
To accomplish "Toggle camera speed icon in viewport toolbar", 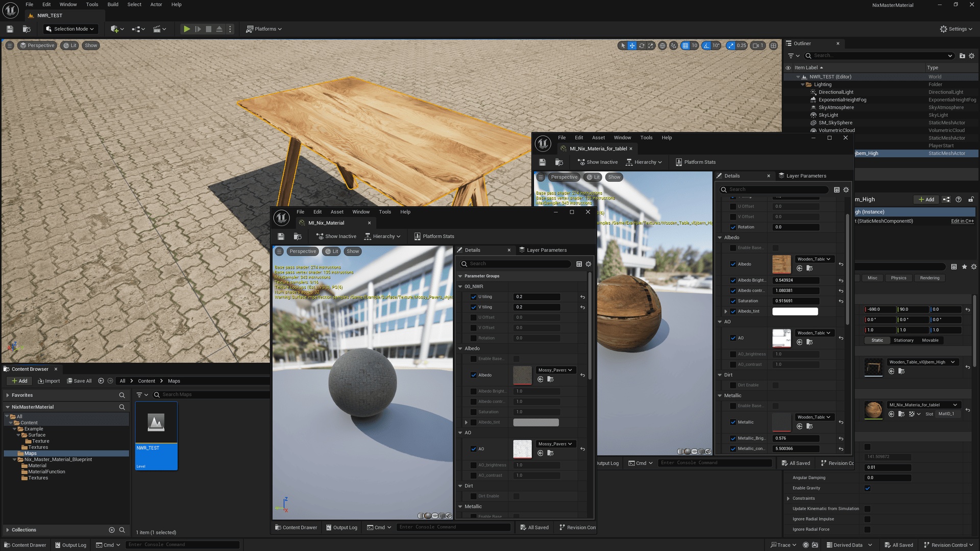I will (x=756, y=45).
